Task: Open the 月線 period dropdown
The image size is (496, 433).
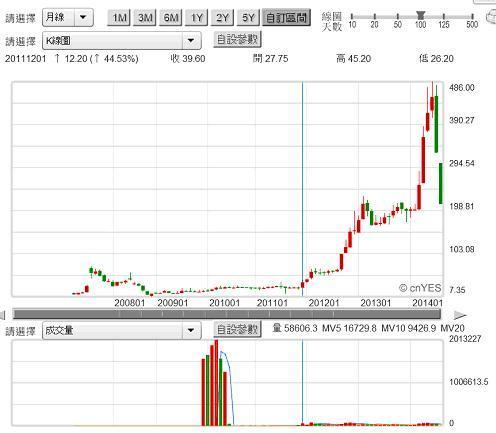Action: tap(68, 17)
